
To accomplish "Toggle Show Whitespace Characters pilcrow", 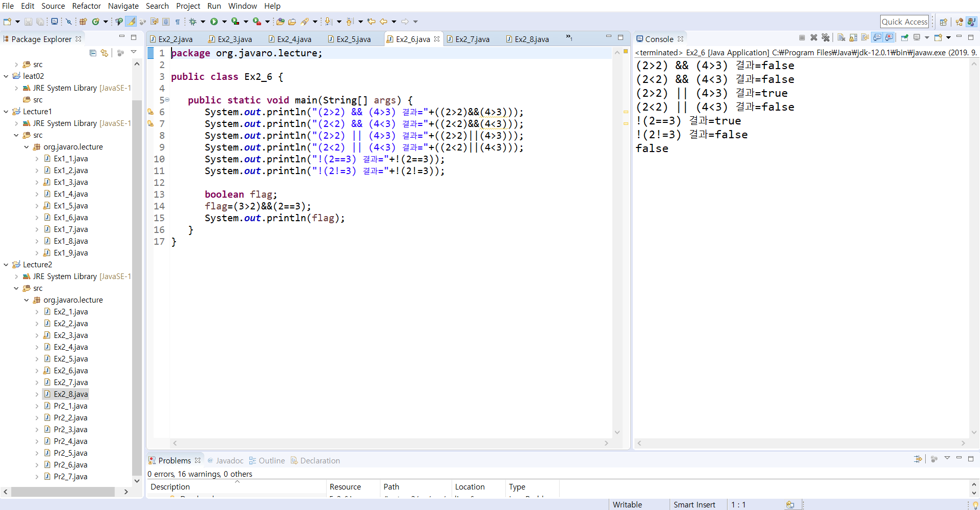I will 178,22.
